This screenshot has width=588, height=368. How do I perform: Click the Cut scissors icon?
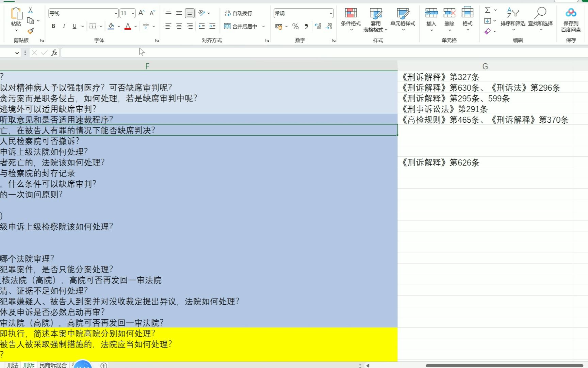(30, 10)
